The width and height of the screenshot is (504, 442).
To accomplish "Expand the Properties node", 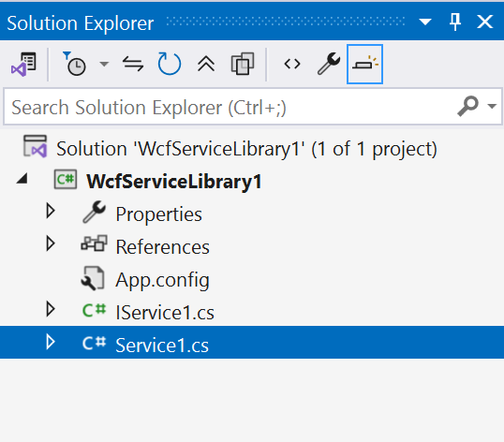I will (51, 211).
